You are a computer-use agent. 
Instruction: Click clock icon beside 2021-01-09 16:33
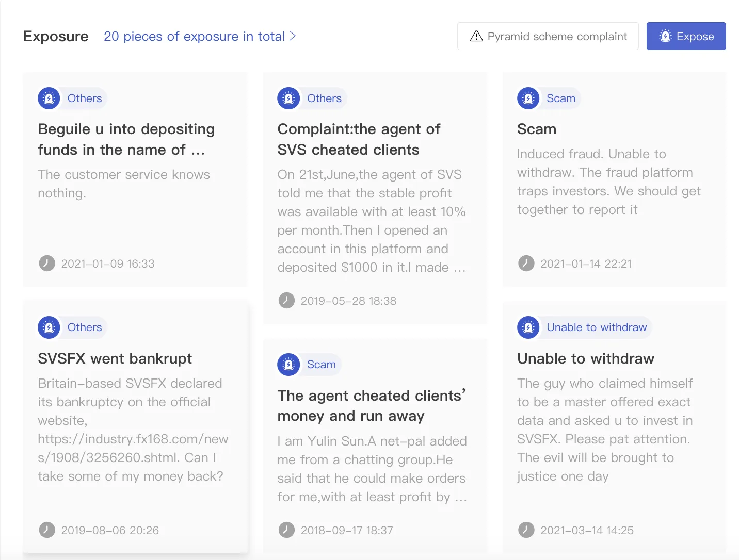coord(47,263)
